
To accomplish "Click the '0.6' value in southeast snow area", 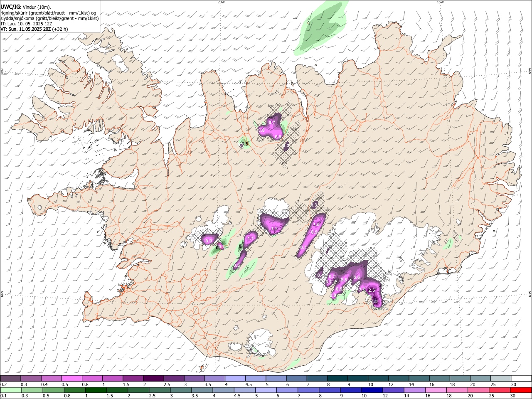I will tap(357, 277).
